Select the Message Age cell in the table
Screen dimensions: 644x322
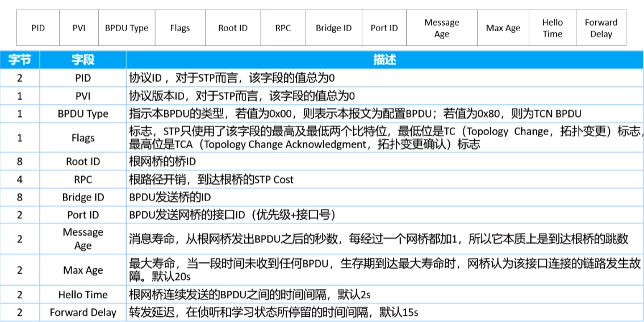point(83,239)
